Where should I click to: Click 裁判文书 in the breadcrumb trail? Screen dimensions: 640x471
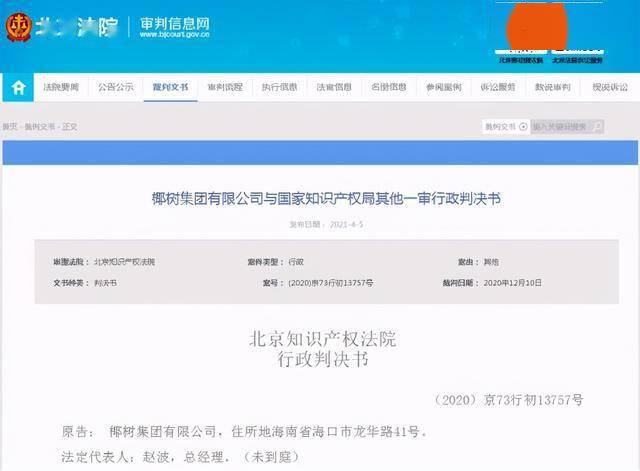coord(39,127)
